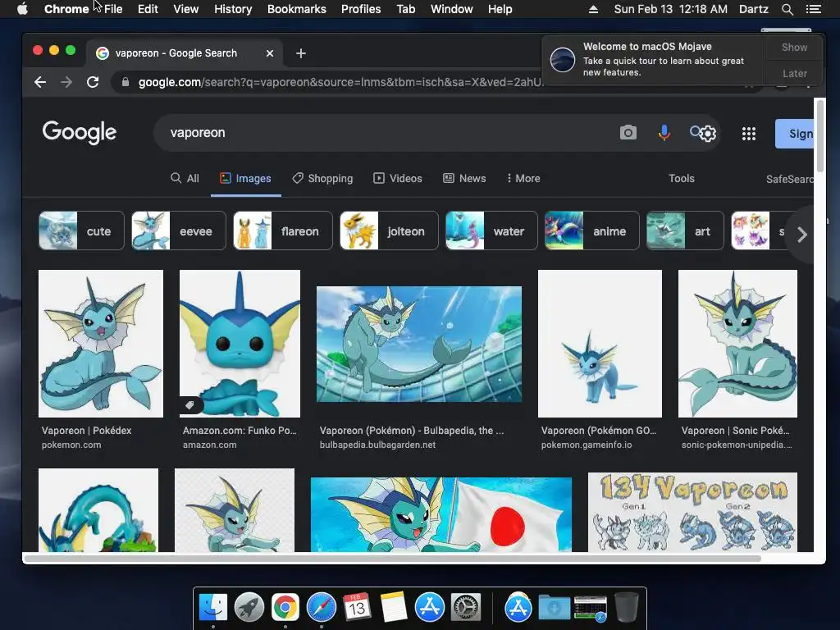
Task: Click the Chrome back arrow
Action: tap(40, 82)
